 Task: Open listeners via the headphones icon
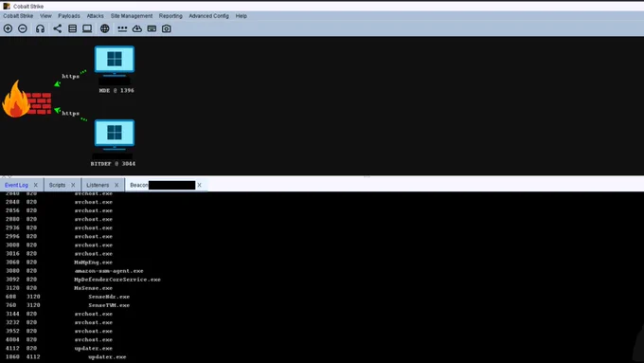click(x=40, y=28)
